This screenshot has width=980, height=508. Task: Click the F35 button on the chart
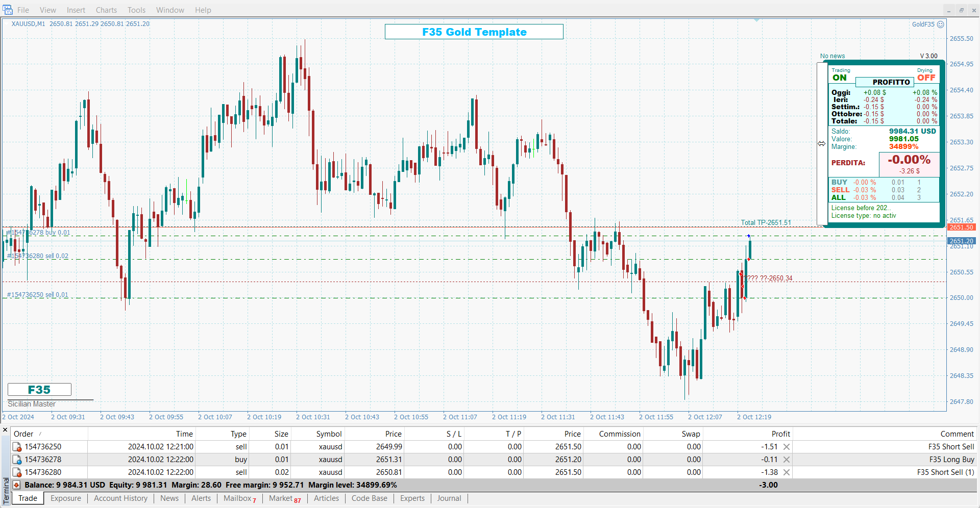tap(39, 390)
